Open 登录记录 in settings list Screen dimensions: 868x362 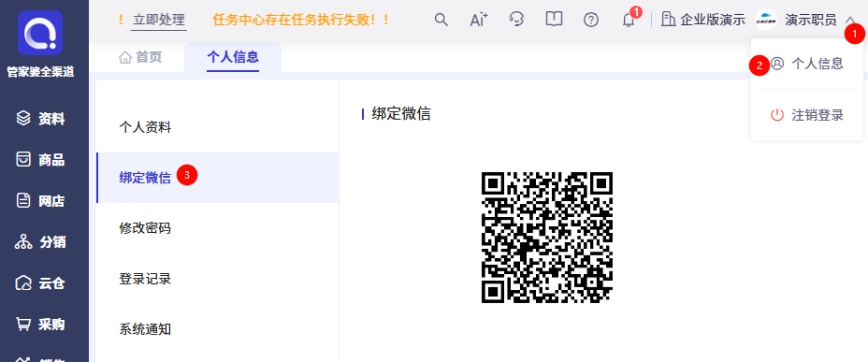coord(218,279)
